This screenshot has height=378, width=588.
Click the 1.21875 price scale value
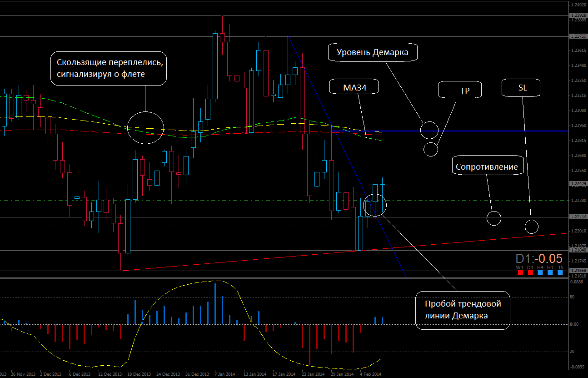(x=578, y=246)
